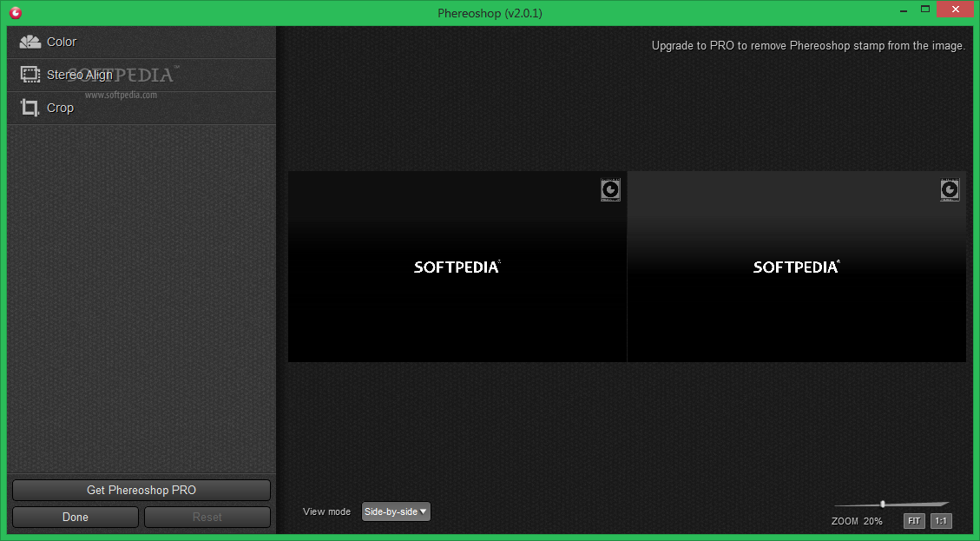Click the grayed-out Reset button

pos(207,518)
